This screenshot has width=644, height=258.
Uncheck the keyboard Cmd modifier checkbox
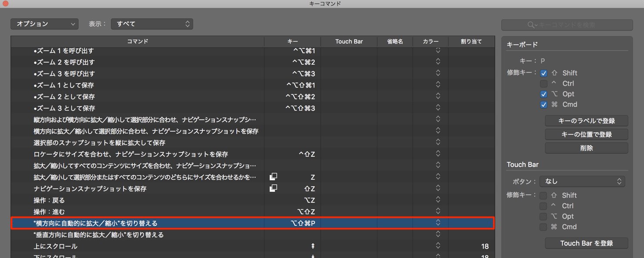click(x=543, y=105)
